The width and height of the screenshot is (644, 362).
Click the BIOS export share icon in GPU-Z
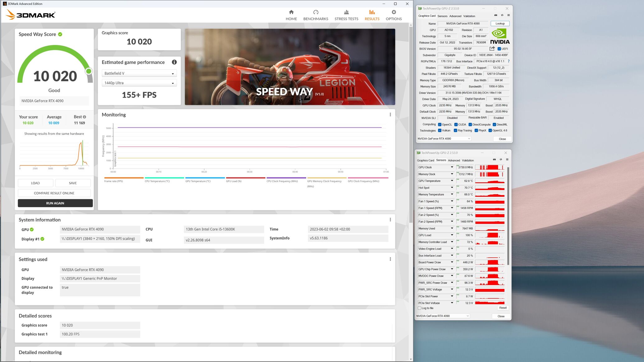pyautogui.click(x=492, y=48)
